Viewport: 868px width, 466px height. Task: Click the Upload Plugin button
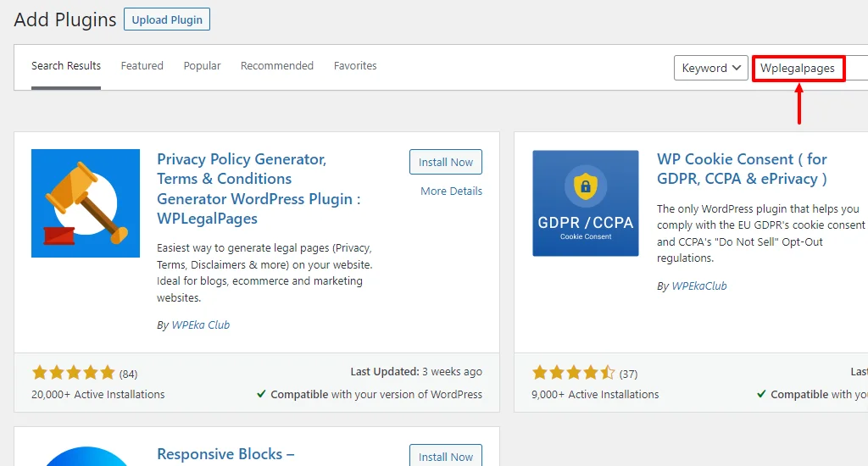pyautogui.click(x=167, y=19)
